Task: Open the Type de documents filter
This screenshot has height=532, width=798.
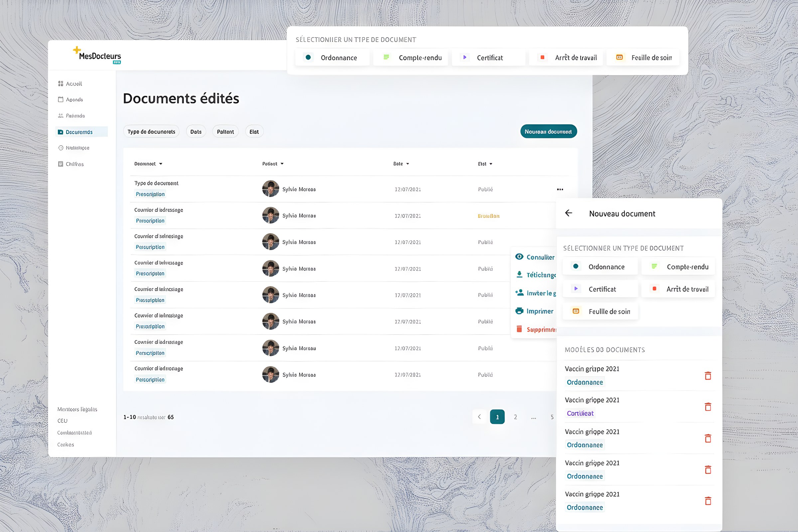Action: pos(151,132)
